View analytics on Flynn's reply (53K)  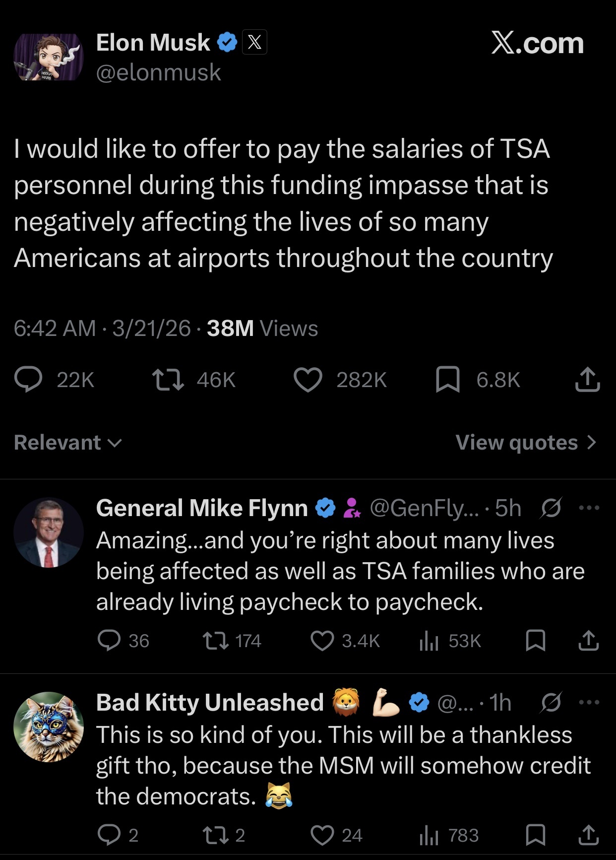click(429, 641)
